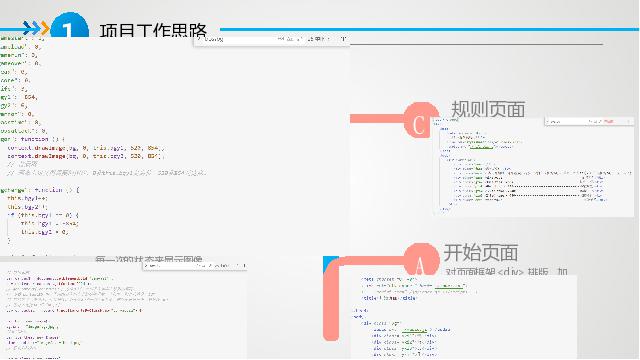Image resolution: width=640 pixels, height=360 pixels.
Task: Click the triple chevron arrows icon
Action: point(36,28)
